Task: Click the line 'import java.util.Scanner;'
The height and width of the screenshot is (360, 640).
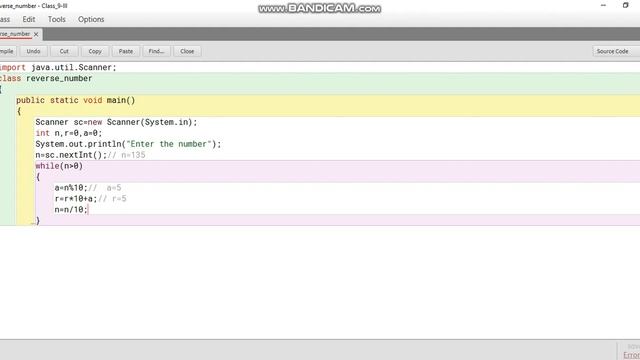Action: tap(58, 67)
